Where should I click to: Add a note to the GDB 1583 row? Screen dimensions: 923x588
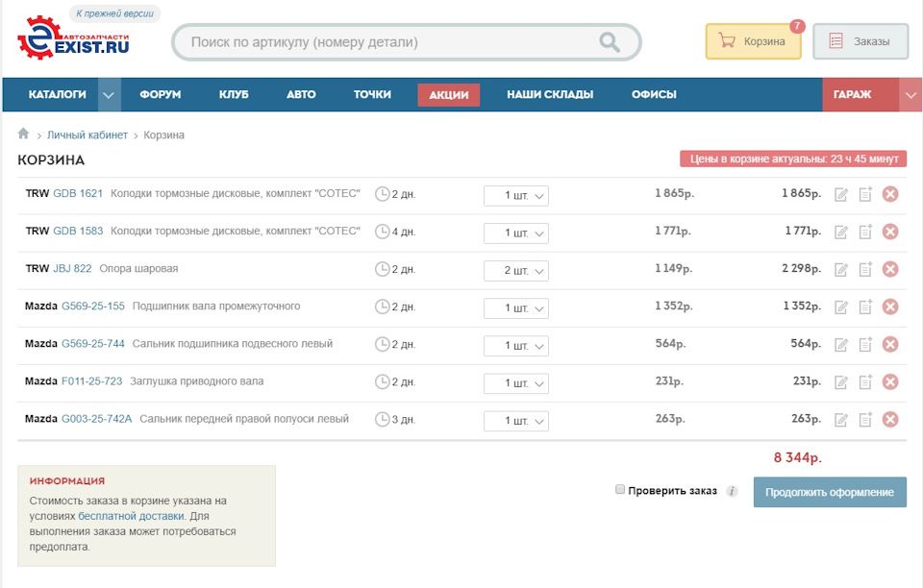tap(865, 232)
